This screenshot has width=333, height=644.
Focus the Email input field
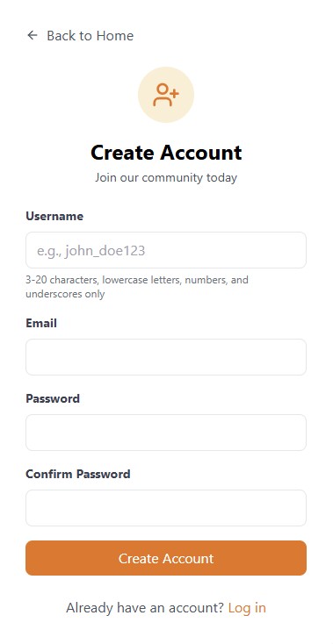click(166, 357)
